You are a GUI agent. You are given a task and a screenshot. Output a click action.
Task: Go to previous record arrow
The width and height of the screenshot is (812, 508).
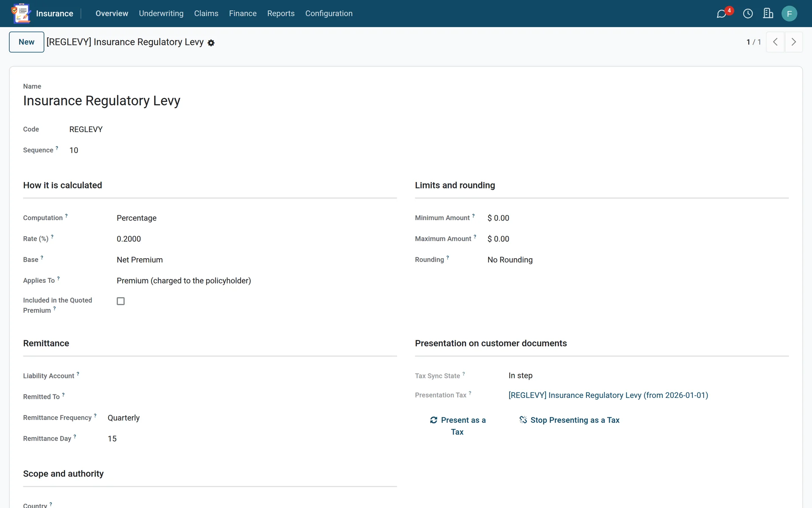775,42
